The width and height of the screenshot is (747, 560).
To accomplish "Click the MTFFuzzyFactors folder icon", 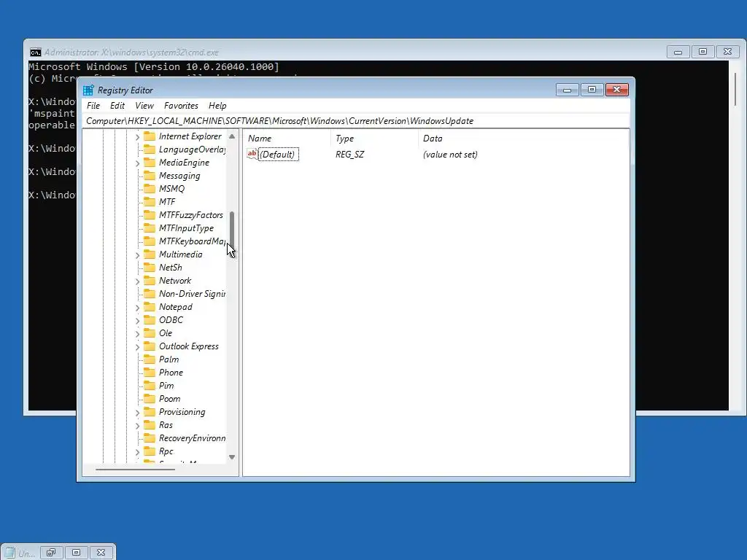I will pos(150,215).
